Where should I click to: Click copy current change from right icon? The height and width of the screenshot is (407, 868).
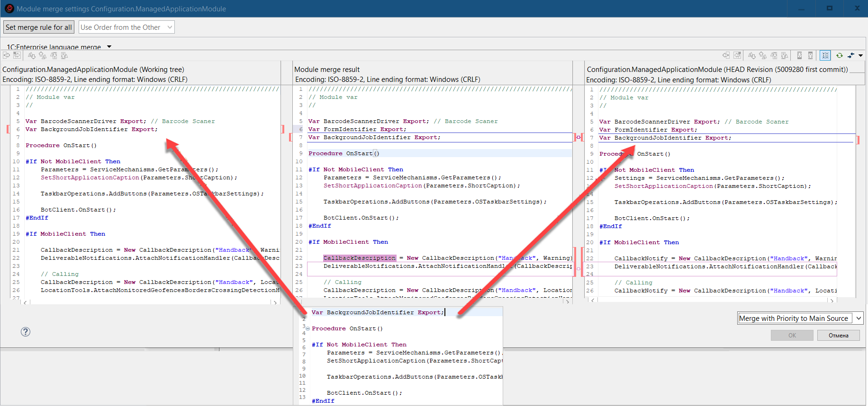(x=726, y=56)
